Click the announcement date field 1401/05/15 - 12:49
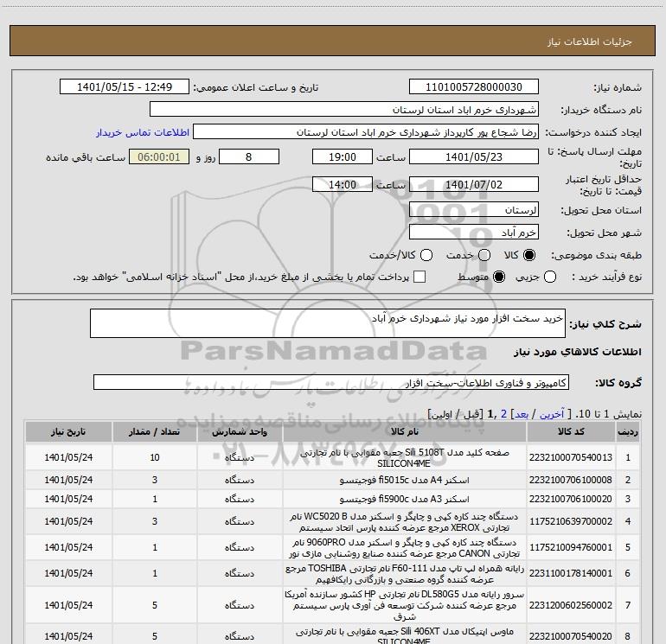 click(125, 87)
